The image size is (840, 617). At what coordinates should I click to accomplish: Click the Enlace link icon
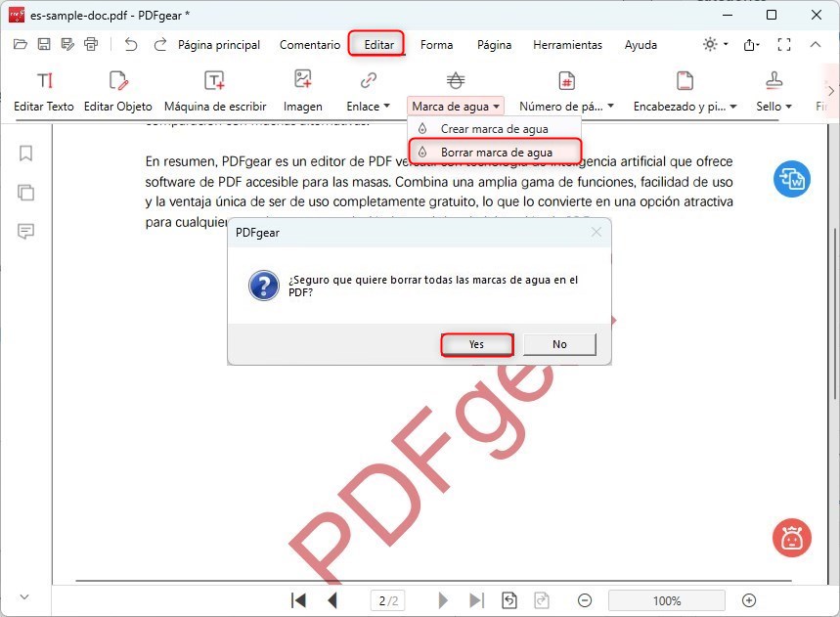[368, 81]
